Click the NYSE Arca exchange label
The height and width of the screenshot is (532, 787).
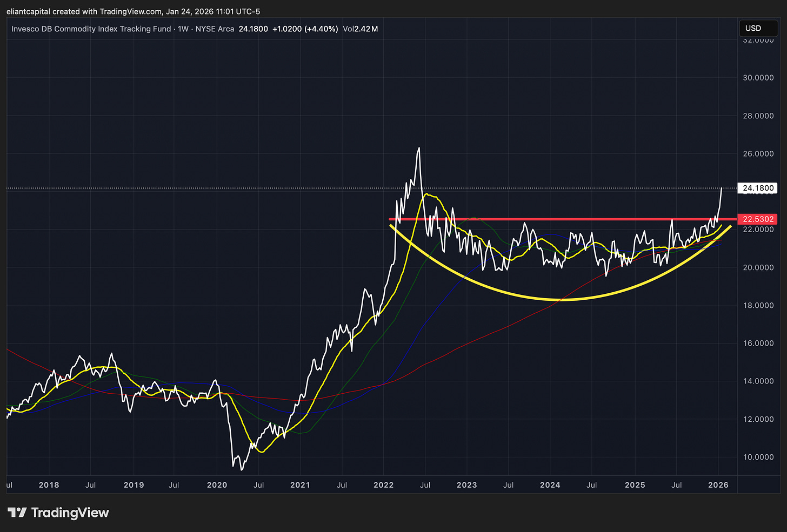pos(215,29)
